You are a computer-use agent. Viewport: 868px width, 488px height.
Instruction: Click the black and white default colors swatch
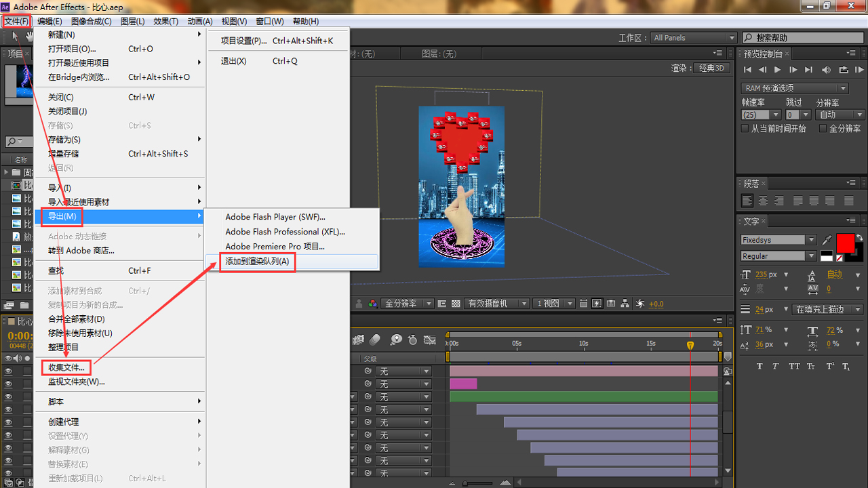coord(827,256)
